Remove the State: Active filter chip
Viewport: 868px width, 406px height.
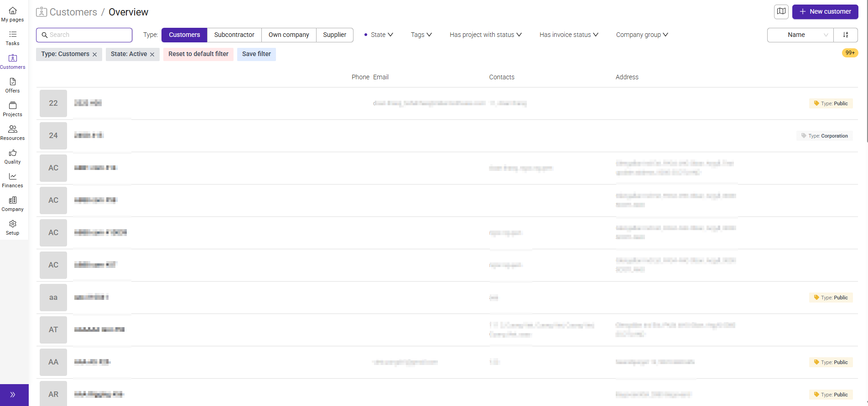[x=152, y=54]
